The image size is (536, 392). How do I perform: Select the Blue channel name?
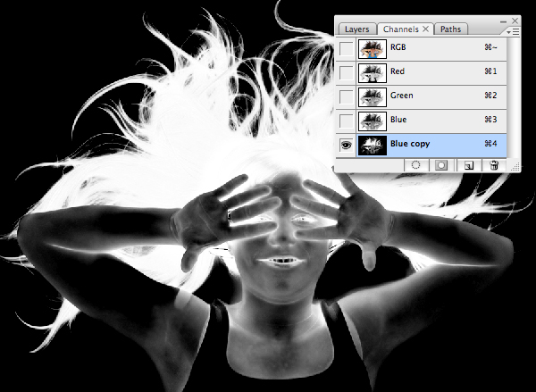[x=398, y=120]
